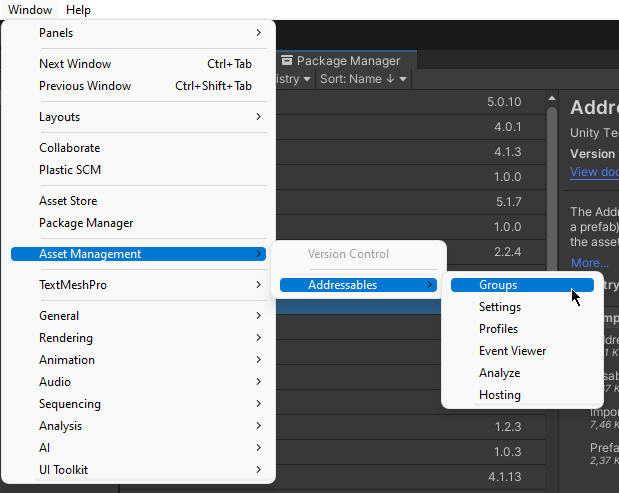Viewport: 619px width, 493px height.
Task: Open Addressables Groups window
Action: click(x=522, y=285)
